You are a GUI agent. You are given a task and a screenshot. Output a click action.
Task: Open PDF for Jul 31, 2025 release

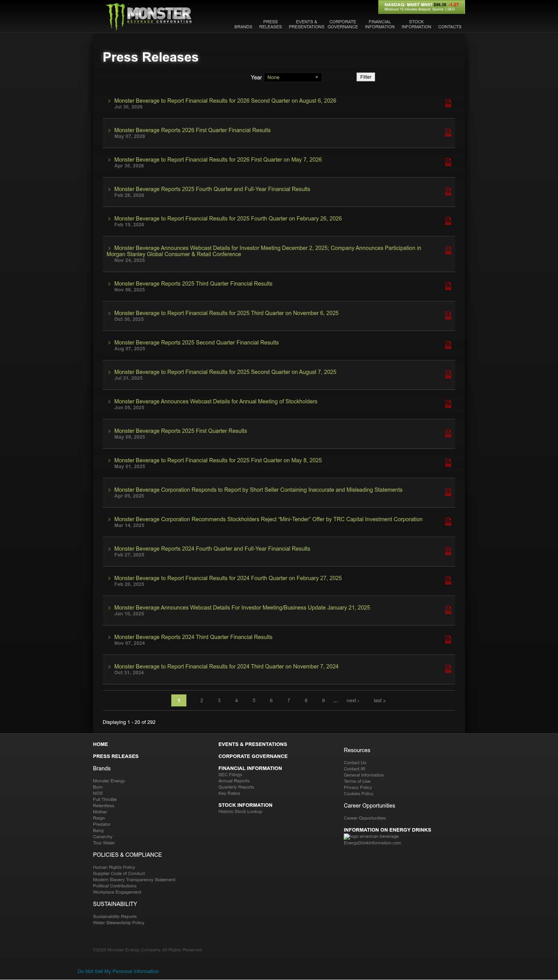(x=448, y=374)
